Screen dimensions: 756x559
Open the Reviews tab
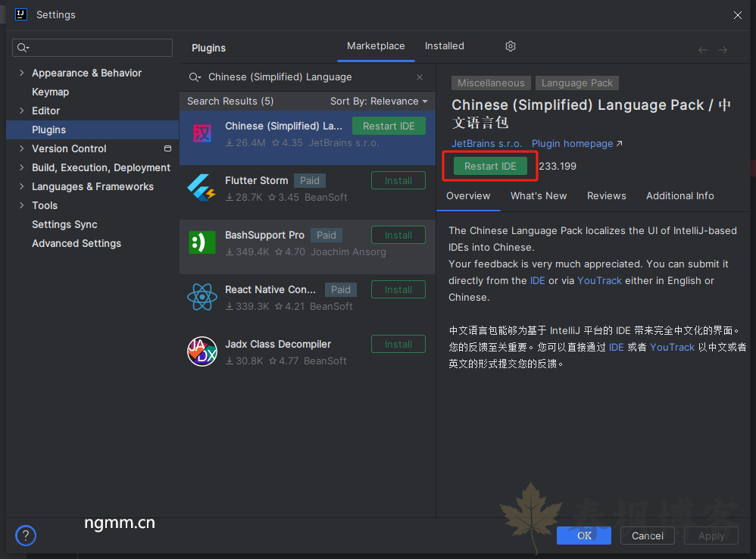click(x=606, y=196)
